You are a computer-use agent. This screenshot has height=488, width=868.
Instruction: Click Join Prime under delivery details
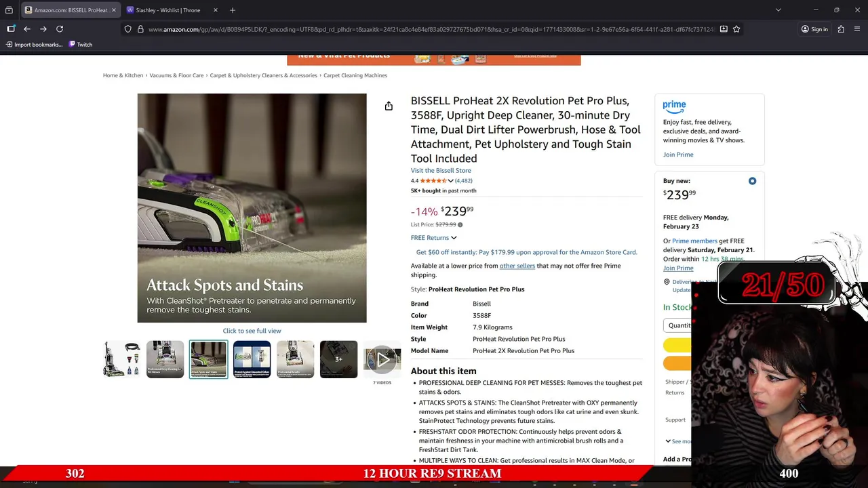[678, 268]
